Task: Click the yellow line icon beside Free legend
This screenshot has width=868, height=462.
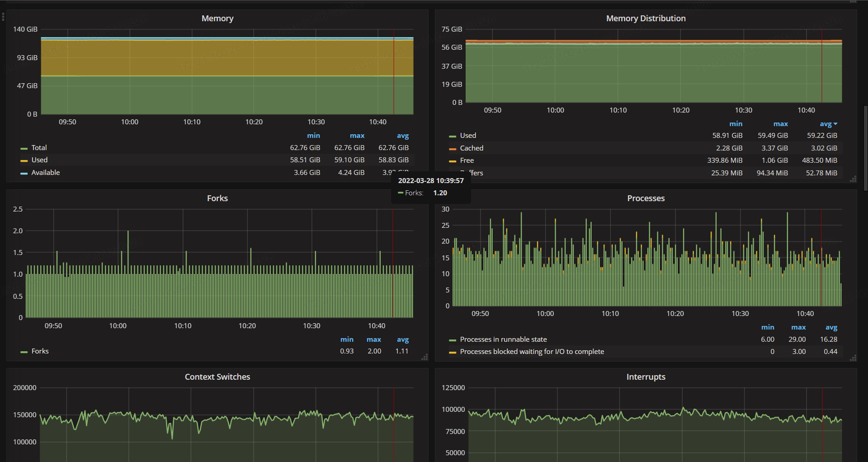Action: click(x=452, y=161)
